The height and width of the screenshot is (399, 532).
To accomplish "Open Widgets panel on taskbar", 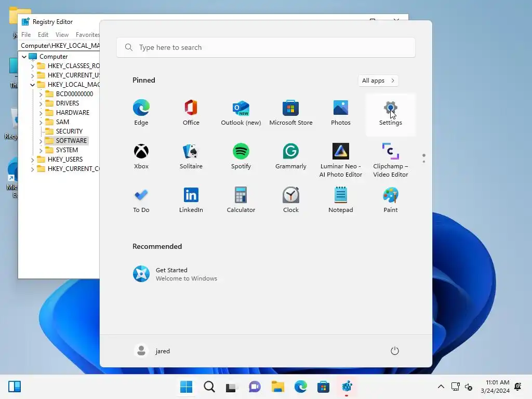I will pyautogui.click(x=15, y=387).
